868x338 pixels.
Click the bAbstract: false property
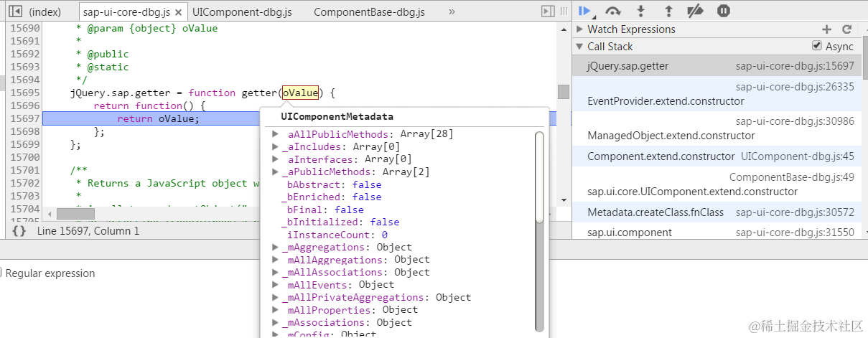[x=334, y=184]
